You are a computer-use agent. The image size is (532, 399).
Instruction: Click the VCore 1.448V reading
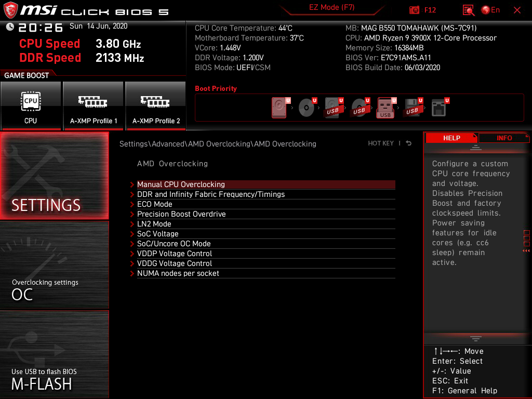click(x=218, y=48)
